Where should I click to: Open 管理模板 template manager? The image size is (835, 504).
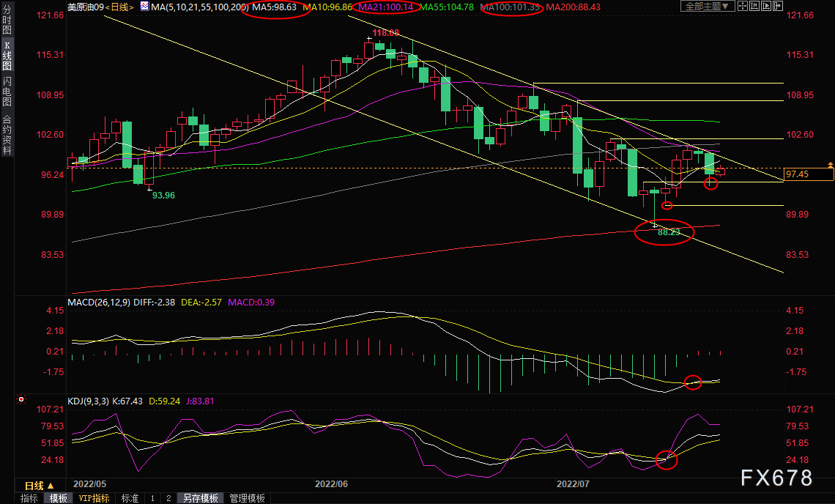pos(247,498)
